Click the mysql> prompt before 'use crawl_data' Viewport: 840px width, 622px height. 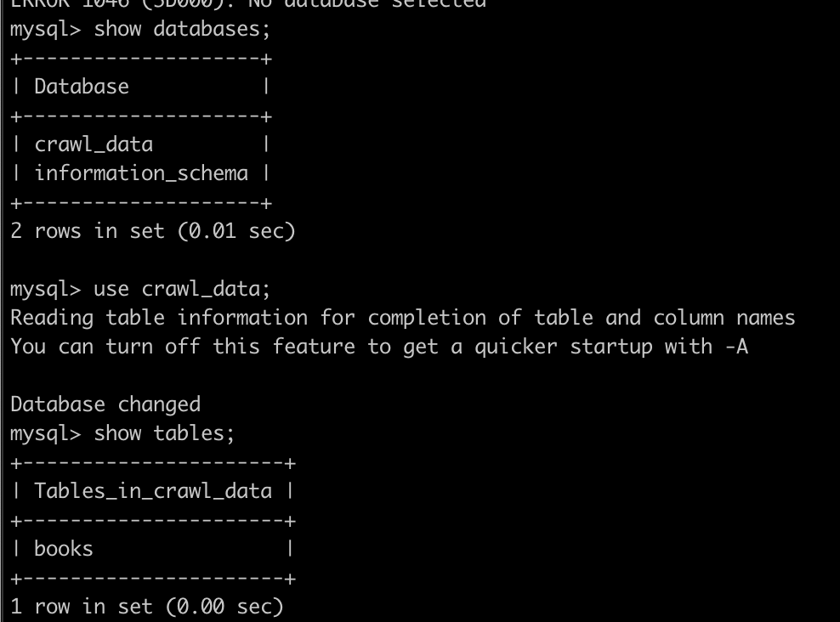[46, 289]
